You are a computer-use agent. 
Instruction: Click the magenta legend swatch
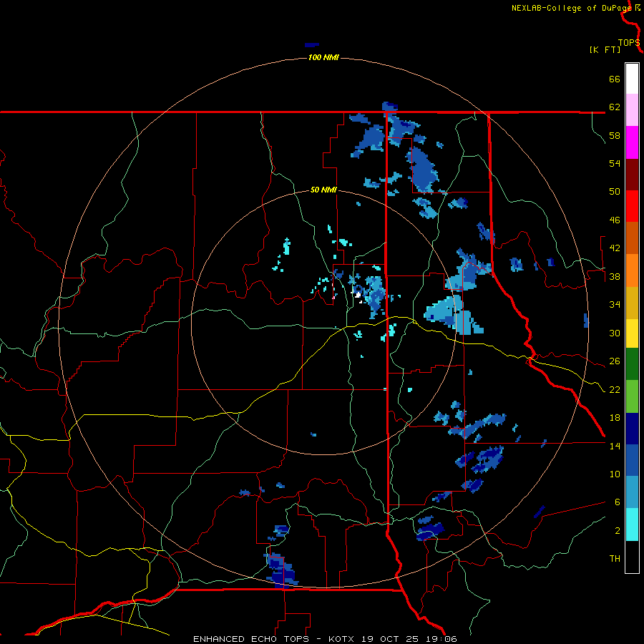(x=632, y=142)
